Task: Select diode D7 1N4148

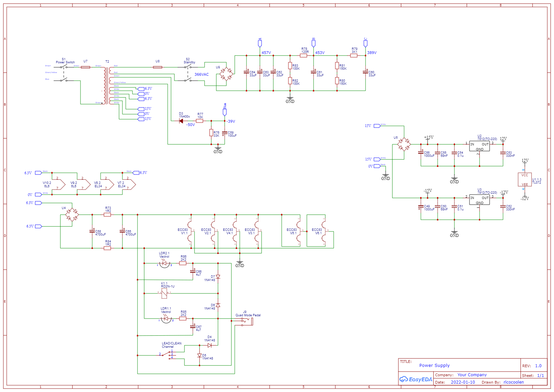Action: [x=218, y=277]
